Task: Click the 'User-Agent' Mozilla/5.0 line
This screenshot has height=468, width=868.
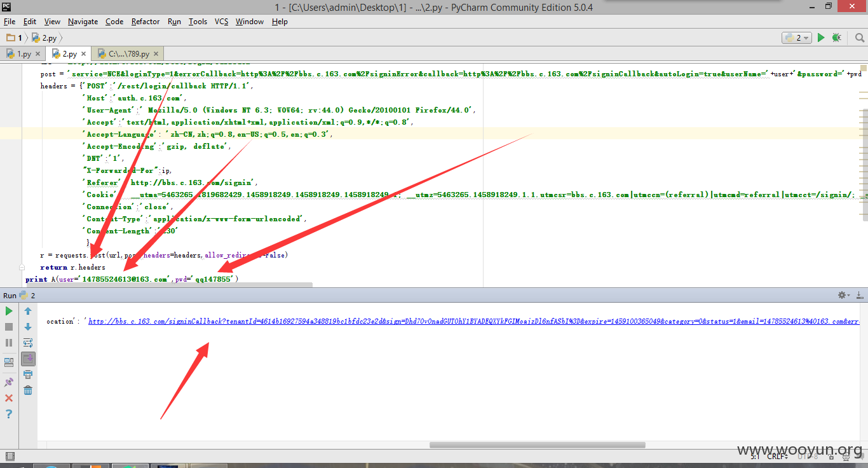Action: [279, 110]
